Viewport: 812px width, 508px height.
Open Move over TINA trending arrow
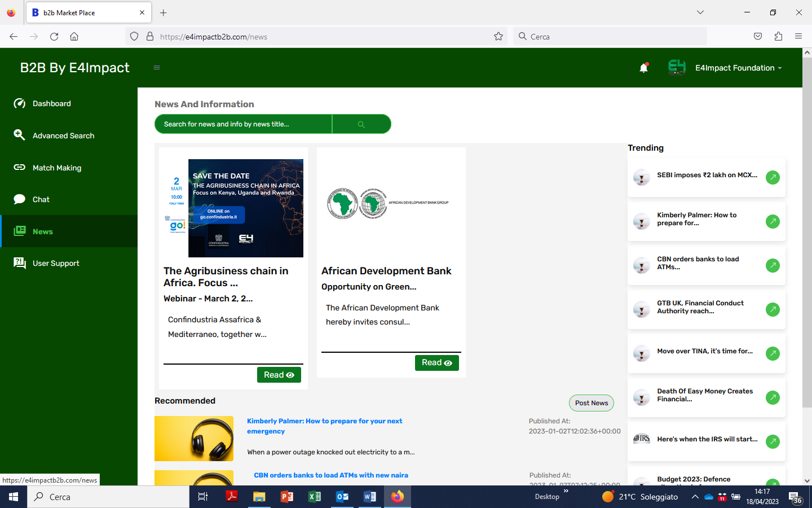773,353
